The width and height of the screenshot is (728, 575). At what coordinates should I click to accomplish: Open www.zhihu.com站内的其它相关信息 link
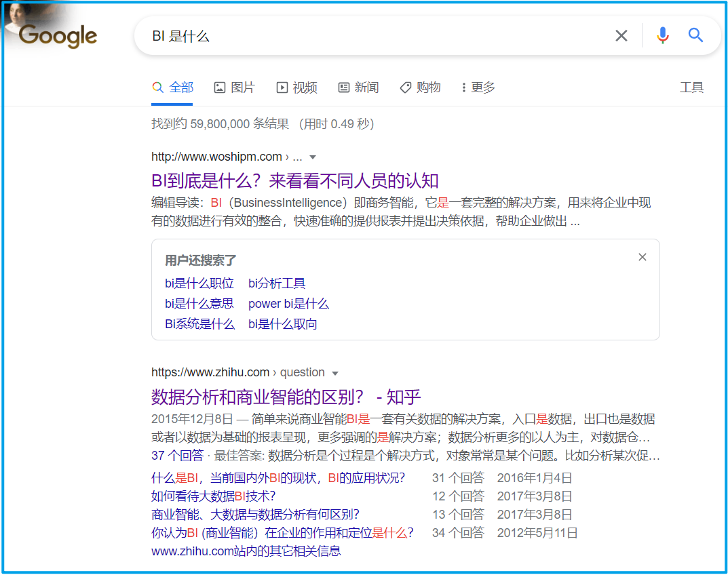point(246,551)
